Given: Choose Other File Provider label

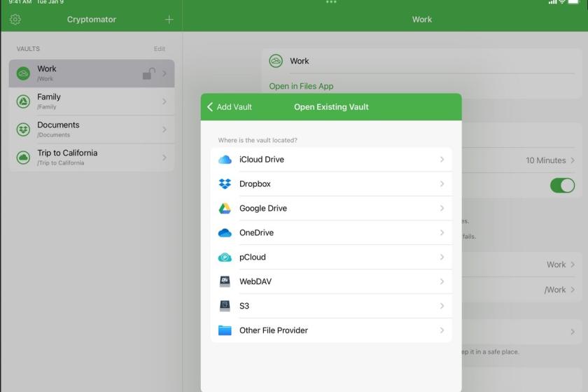Looking at the screenshot, I should pyautogui.click(x=274, y=330).
